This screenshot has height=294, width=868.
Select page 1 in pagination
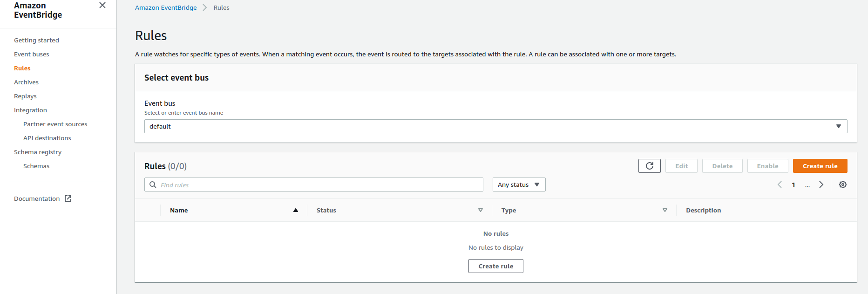click(x=793, y=185)
